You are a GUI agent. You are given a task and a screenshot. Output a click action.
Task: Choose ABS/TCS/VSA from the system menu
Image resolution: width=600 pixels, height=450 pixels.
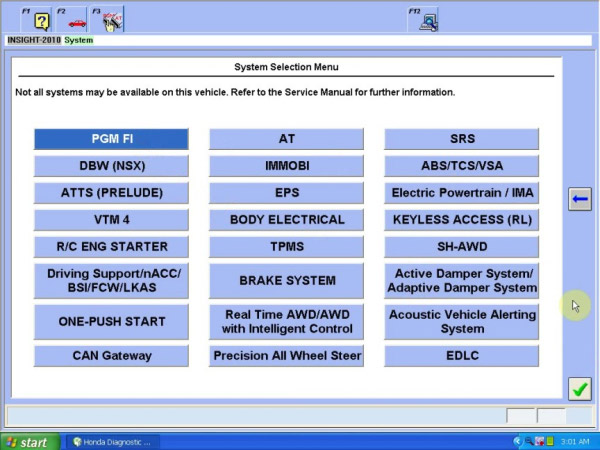[x=462, y=166]
